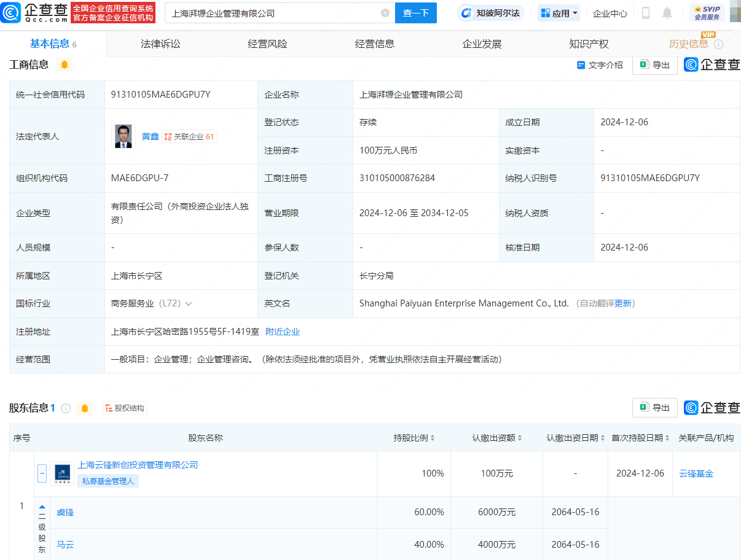Click the photo of 黄鑫

point(123,136)
